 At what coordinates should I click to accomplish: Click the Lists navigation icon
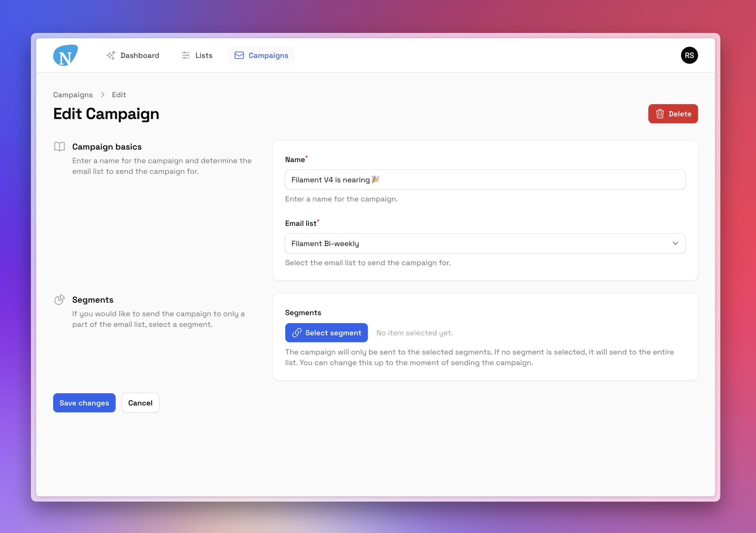186,55
